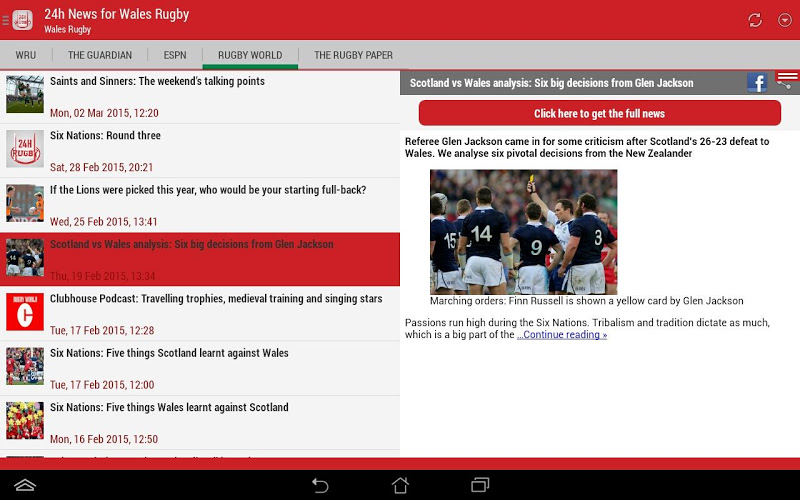Tap Saints and Sinners thumbnail image

(25, 94)
